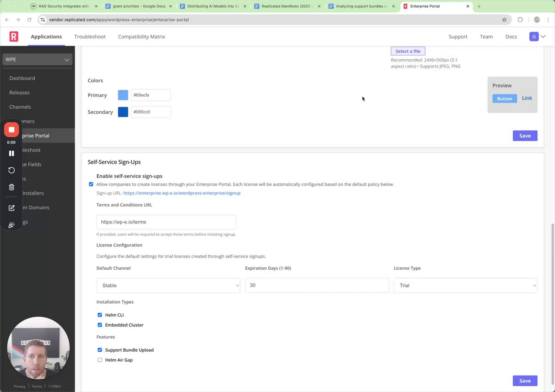This screenshot has width=555, height=392.
Task: Open the Default Channel dropdown
Action: (168, 285)
